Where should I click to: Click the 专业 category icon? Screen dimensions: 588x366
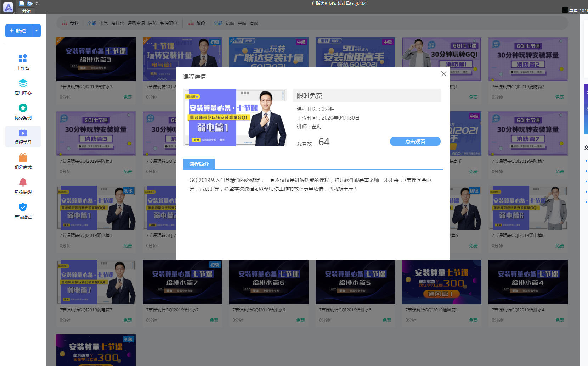(x=64, y=23)
